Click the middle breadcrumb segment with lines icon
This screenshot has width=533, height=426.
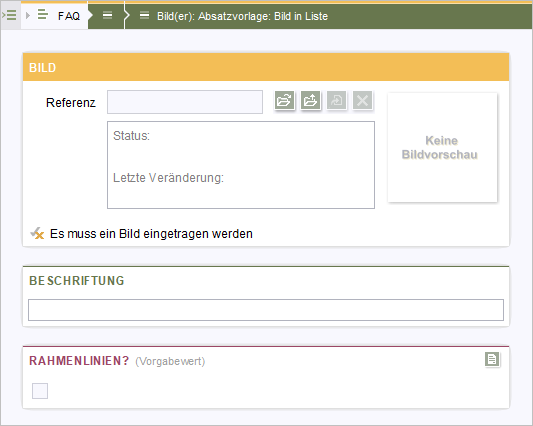pyautogui.click(x=107, y=15)
